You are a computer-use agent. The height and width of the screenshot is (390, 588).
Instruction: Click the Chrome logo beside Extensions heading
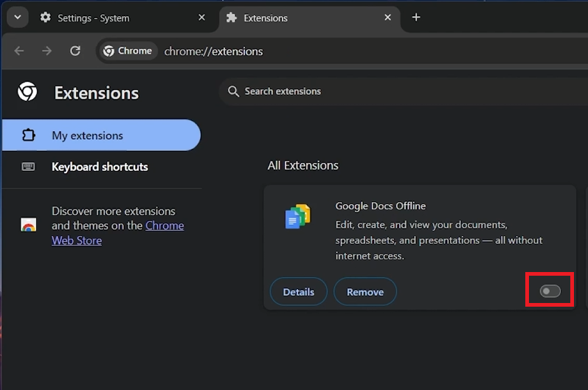[x=27, y=92]
